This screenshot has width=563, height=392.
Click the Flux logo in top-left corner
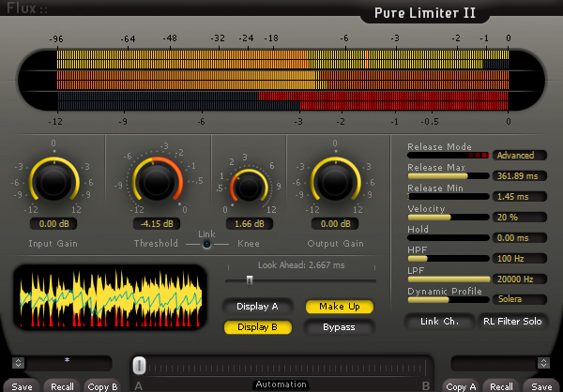pos(23,8)
